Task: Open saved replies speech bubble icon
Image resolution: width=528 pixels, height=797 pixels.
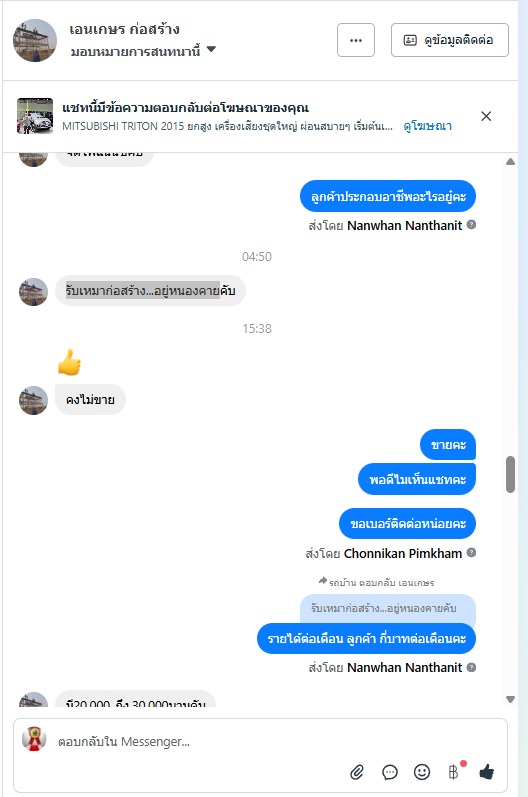Action: pyautogui.click(x=390, y=772)
